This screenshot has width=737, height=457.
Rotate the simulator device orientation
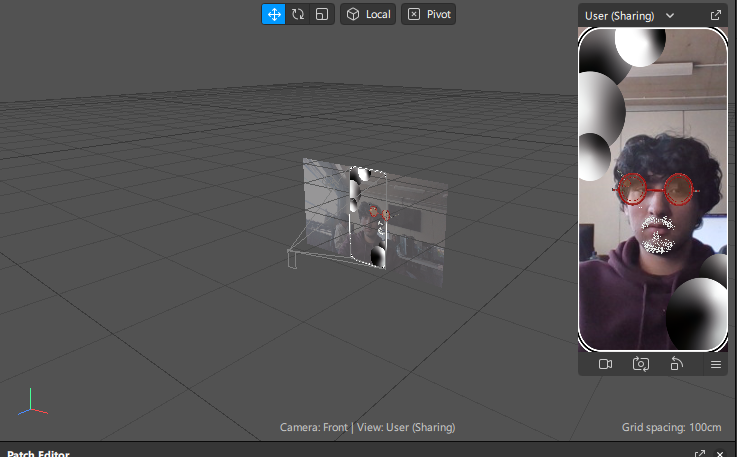[x=676, y=364]
